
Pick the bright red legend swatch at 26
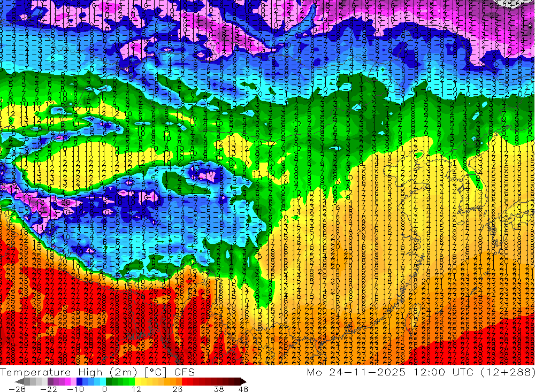tap(184, 381)
